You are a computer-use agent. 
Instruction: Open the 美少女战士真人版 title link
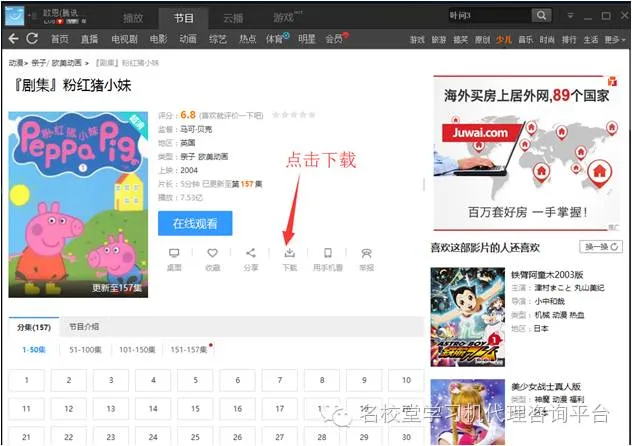click(x=545, y=386)
